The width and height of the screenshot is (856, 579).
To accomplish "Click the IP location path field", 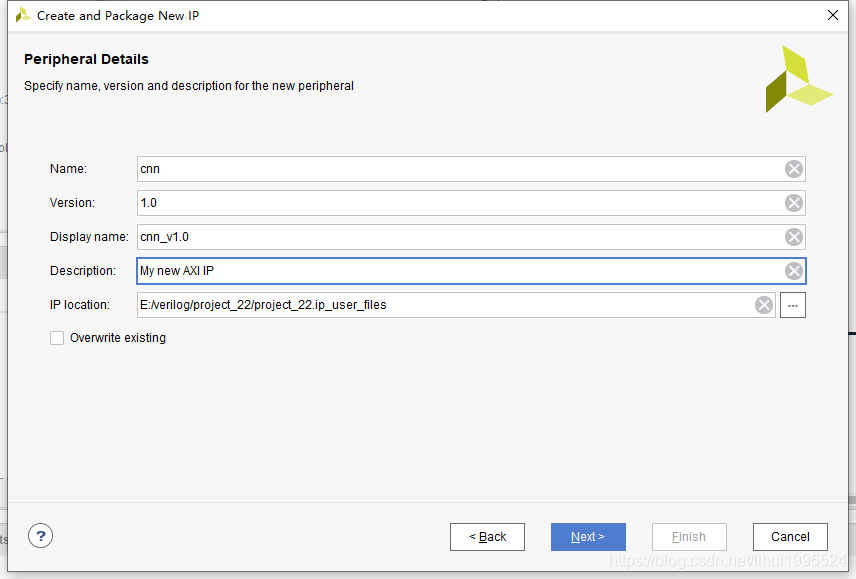I will tap(445, 305).
